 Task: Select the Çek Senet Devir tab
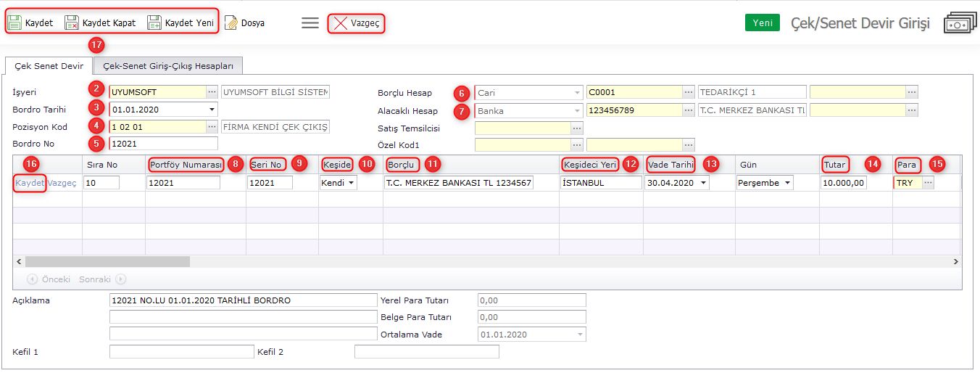click(x=49, y=66)
